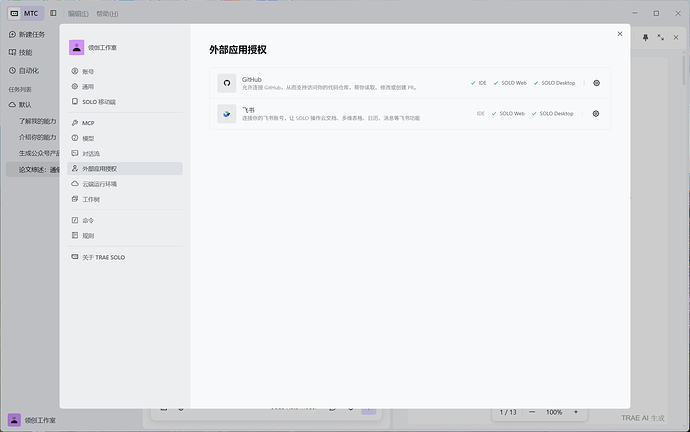Click the GitHub logo icon

click(227, 83)
